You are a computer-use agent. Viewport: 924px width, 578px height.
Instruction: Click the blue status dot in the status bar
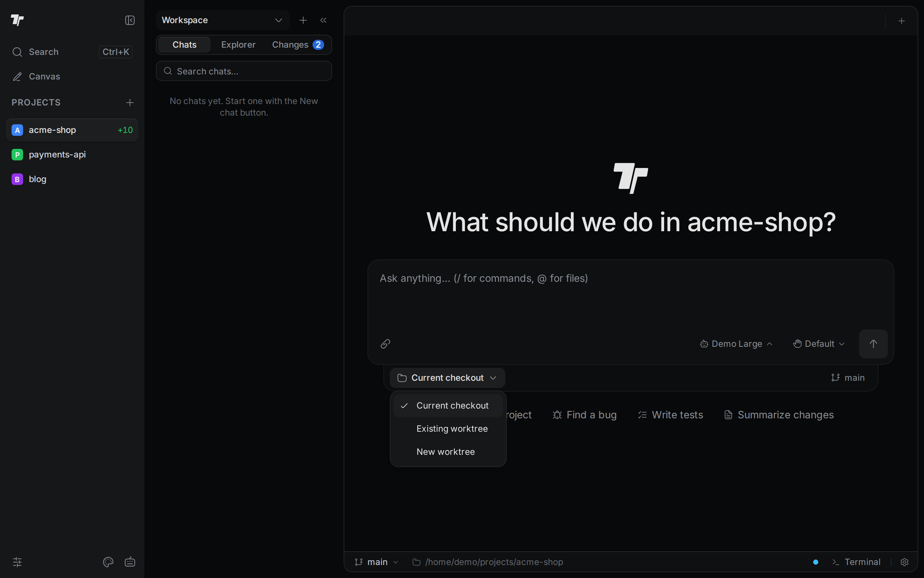[x=816, y=562]
